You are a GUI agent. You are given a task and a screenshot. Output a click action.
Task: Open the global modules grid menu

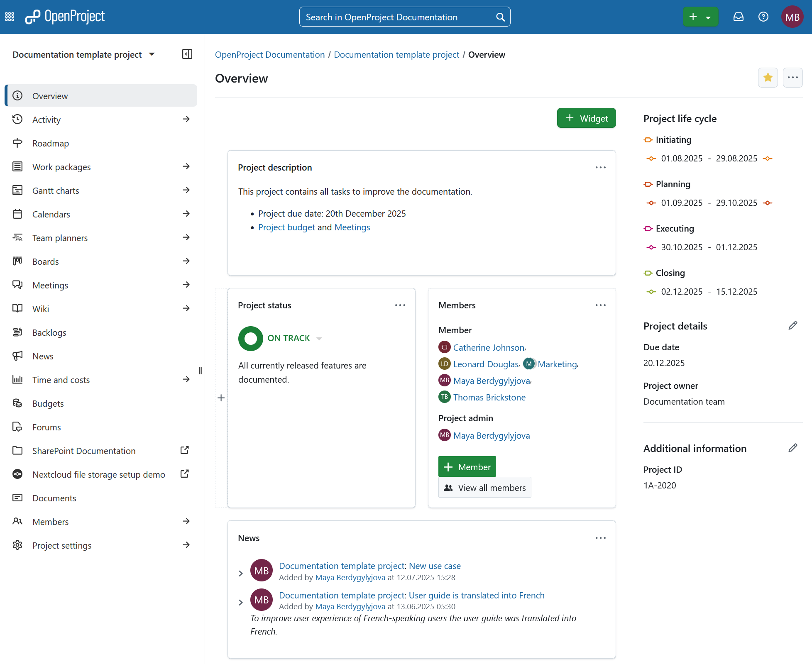point(10,17)
